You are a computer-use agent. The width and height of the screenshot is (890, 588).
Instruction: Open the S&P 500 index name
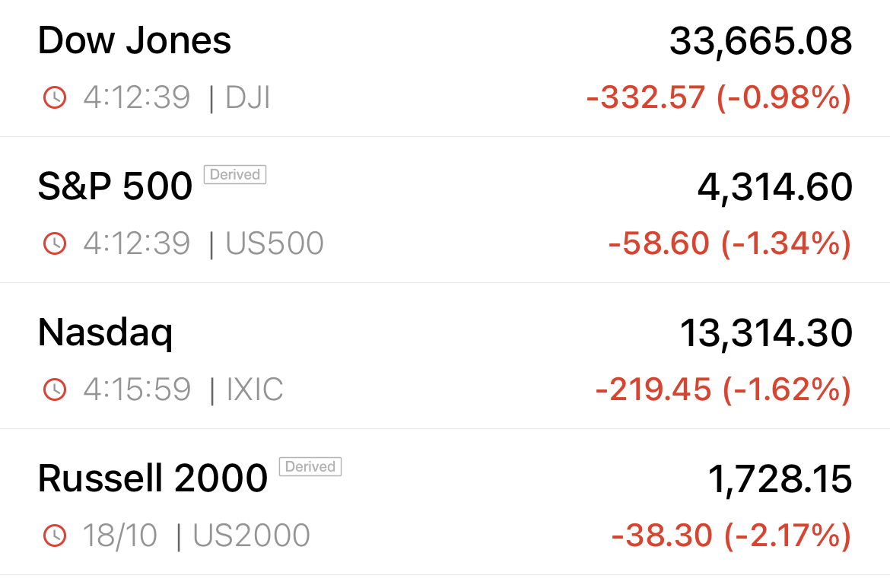click(x=115, y=186)
